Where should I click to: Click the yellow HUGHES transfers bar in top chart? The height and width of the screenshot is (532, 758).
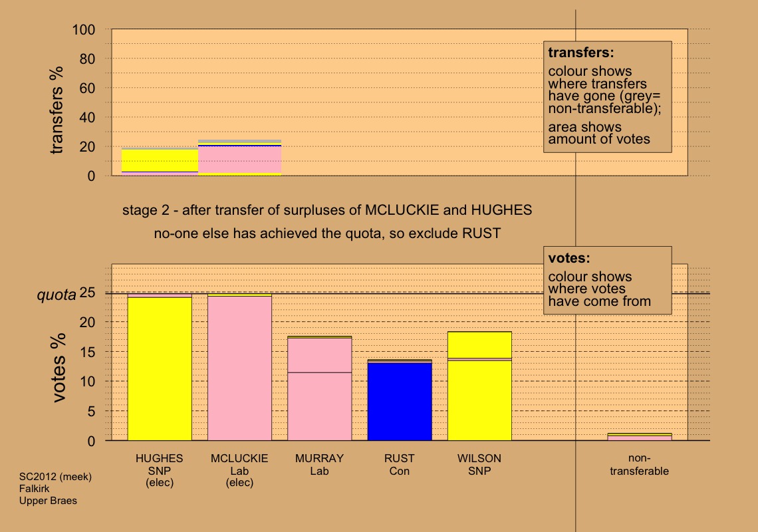click(160, 160)
